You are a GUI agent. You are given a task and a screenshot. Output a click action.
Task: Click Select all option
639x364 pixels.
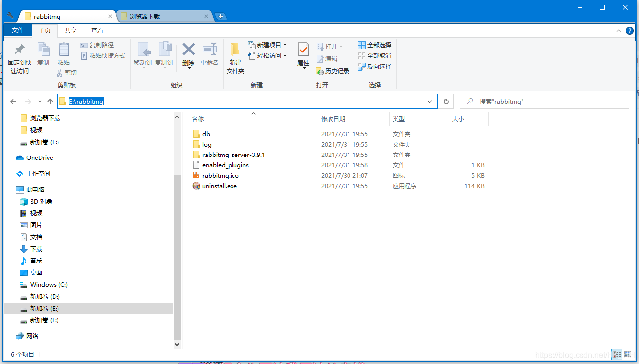tap(375, 45)
